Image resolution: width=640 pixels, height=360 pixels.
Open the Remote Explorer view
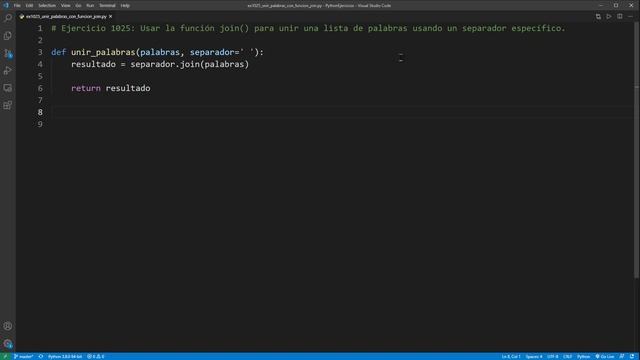click(8, 88)
